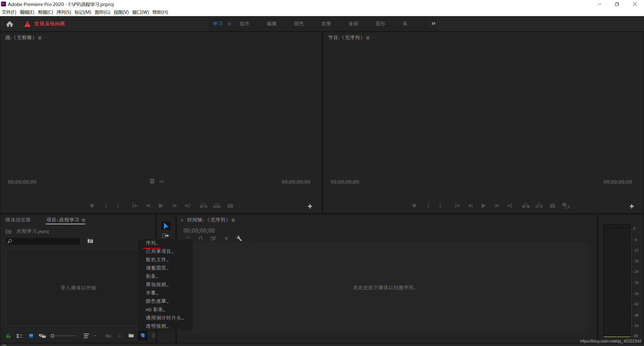Viewport: 644px width, 346px height.
Task: Switch project panel to List view
Action: click(20, 336)
